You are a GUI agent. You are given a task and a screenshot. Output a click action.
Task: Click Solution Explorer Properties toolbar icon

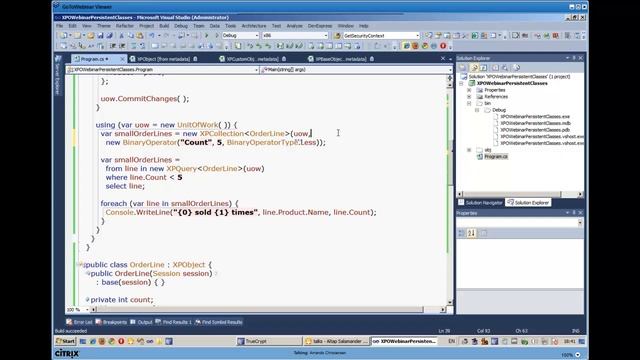tap(463, 68)
